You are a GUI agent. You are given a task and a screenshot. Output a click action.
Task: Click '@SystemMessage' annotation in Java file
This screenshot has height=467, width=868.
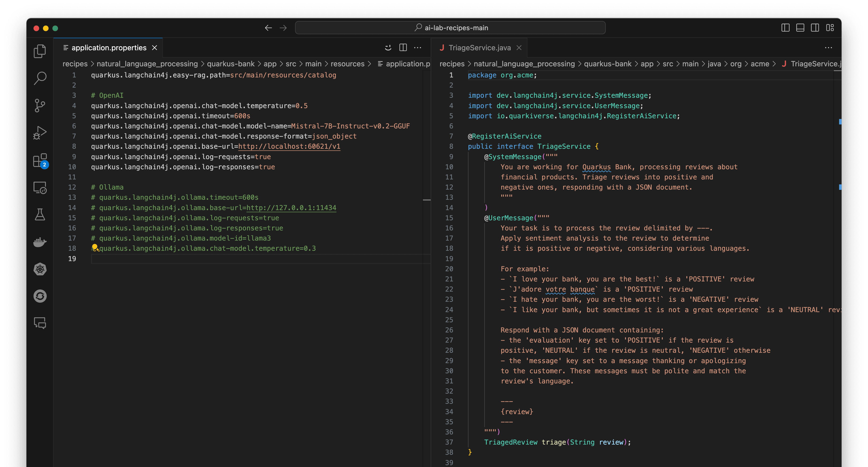pyautogui.click(x=513, y=157)
